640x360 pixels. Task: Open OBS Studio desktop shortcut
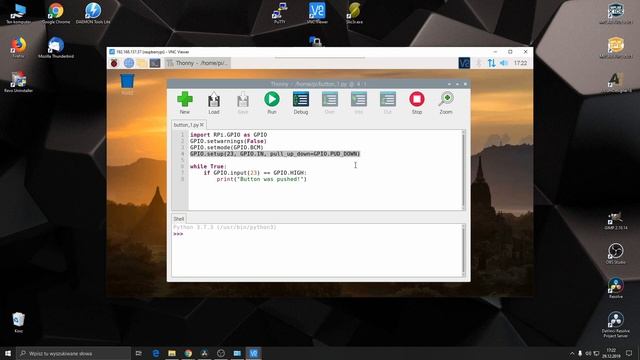tap(616, 253)
